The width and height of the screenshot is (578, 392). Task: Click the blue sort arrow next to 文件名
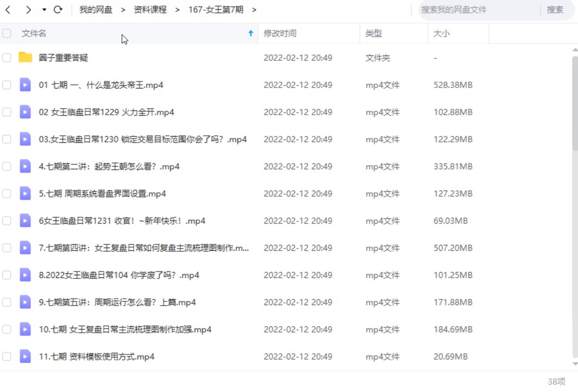250,33
